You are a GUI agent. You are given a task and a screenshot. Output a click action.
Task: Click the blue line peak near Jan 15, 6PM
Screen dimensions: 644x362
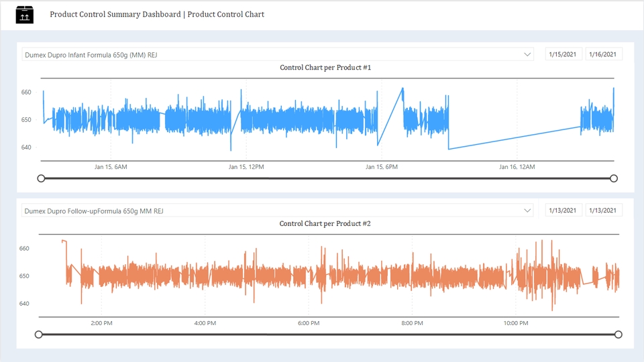(402, 88)
